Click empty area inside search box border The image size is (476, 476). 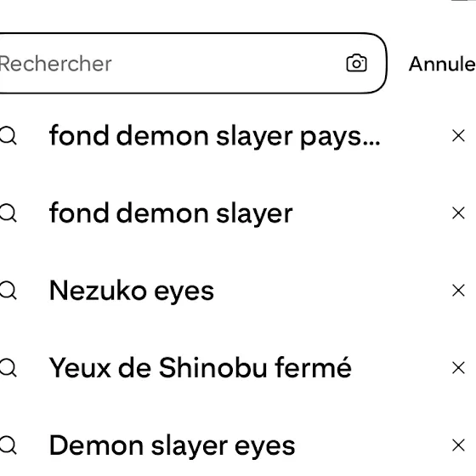point(228,63)
